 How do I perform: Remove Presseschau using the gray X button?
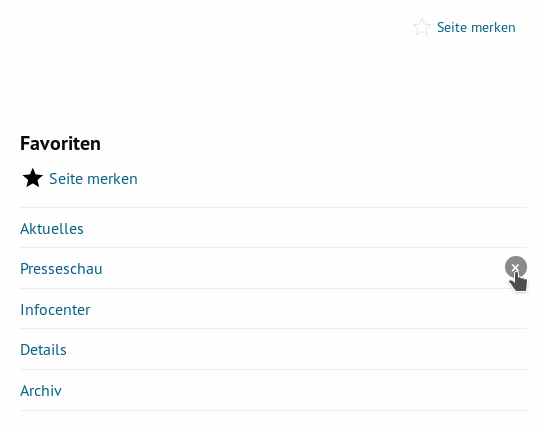pyautogui.click(x=516, y=267)
